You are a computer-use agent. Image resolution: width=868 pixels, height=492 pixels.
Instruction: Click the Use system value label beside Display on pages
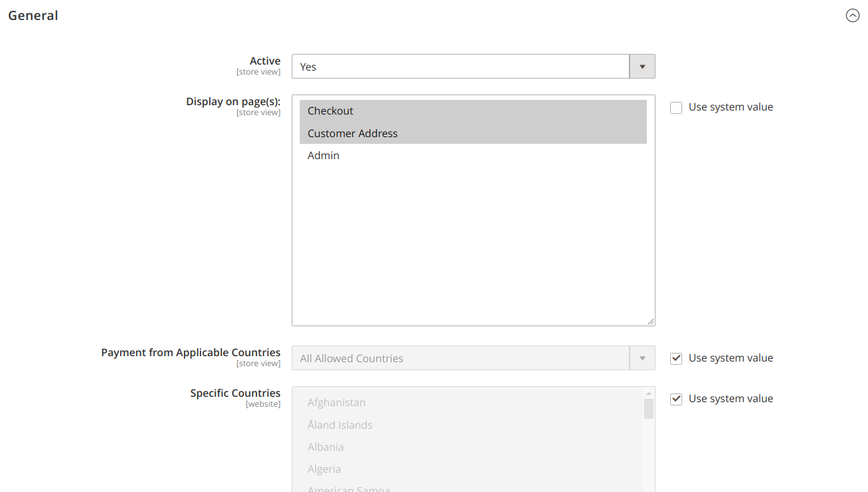[x=731, y=107]
